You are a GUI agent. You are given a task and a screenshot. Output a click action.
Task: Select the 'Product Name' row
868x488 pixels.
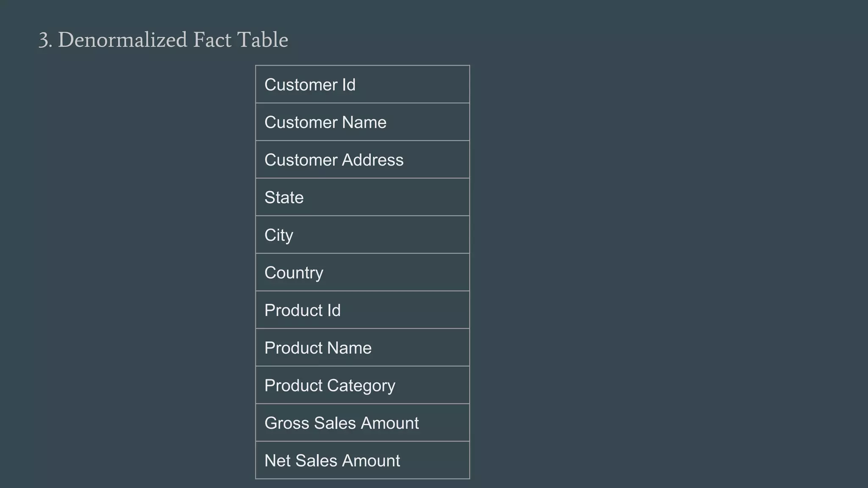pyautogui.click(x=362, y=347)
